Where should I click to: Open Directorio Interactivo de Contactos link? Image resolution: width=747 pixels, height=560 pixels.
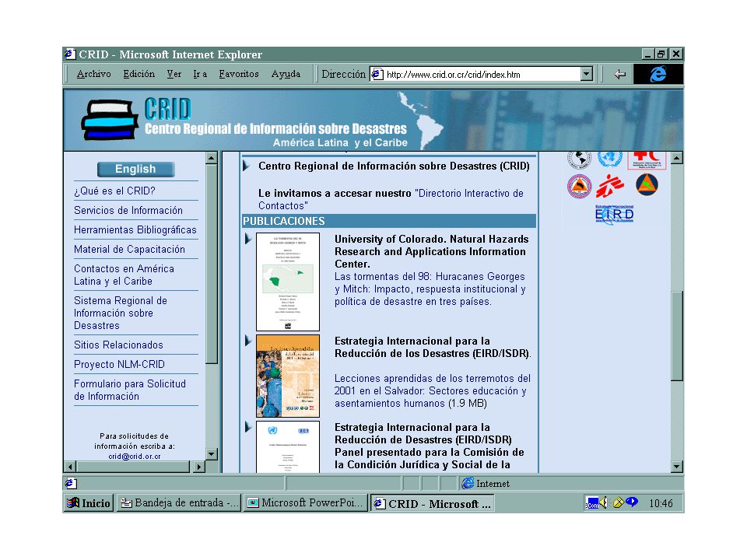tap(391, 200)
